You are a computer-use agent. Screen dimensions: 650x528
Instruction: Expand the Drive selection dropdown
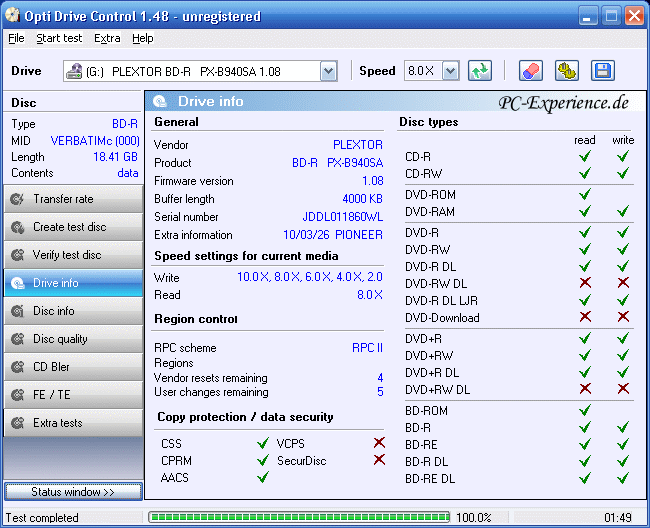[x=328, y=71]
